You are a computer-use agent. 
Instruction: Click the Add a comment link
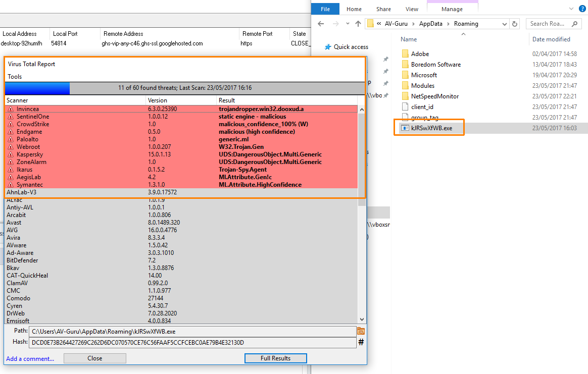click(30, 359)
